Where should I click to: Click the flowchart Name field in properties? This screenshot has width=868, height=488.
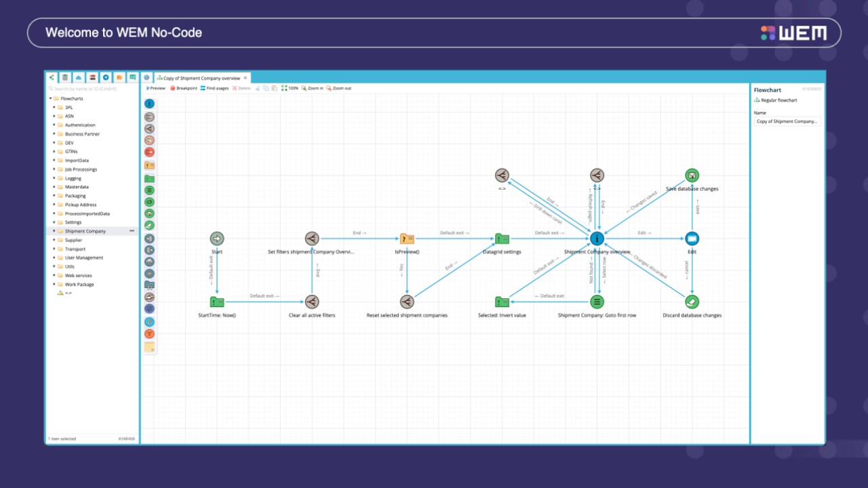coord(787,121)
